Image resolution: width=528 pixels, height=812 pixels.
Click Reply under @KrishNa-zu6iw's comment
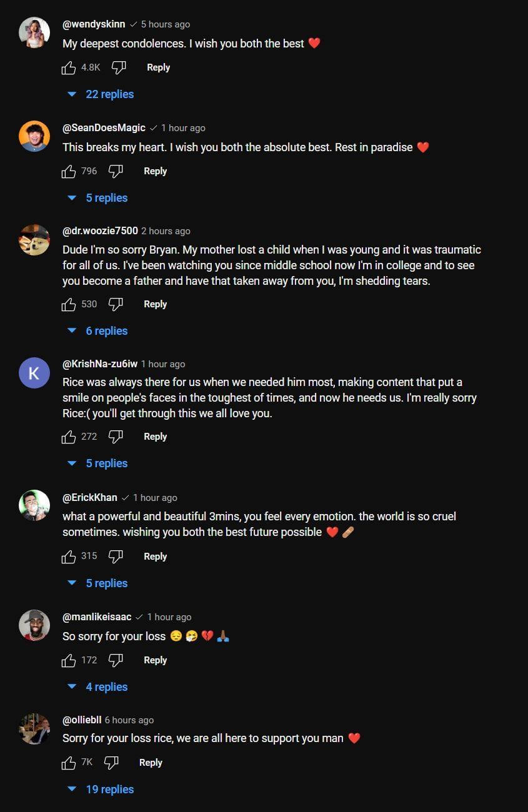pyautogui.click(x=155, y=437)
